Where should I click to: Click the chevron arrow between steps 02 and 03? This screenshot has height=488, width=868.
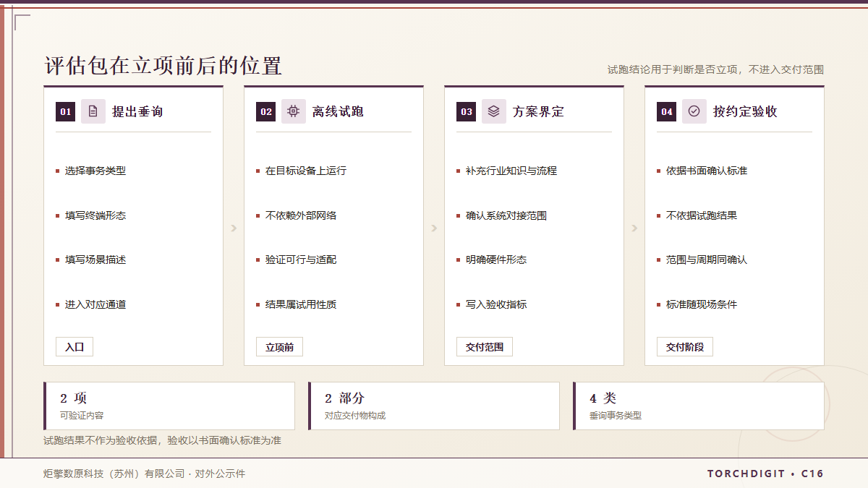[x=434, y=228]
